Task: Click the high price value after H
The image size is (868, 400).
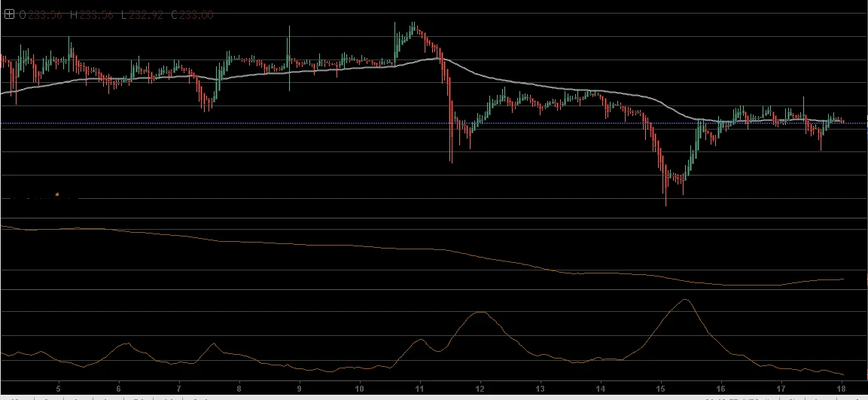Action: pos(96,15)
